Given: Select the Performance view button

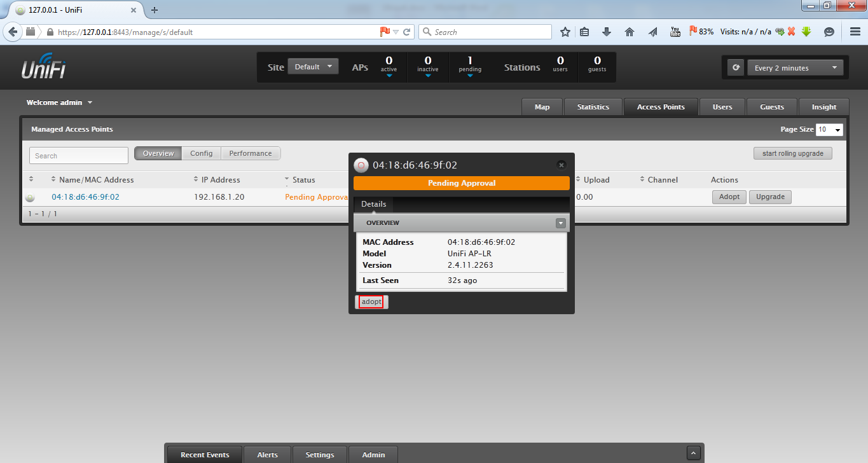Looking at the screenshot, I should point(251,153).
